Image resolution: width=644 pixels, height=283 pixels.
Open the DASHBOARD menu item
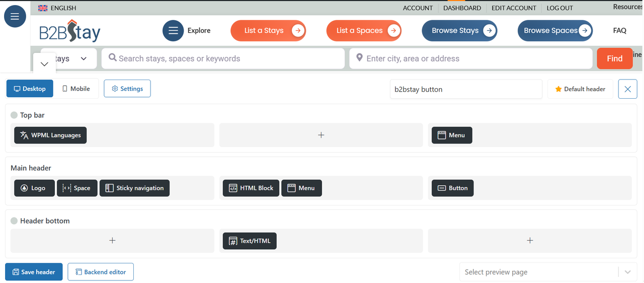point(462,8)
